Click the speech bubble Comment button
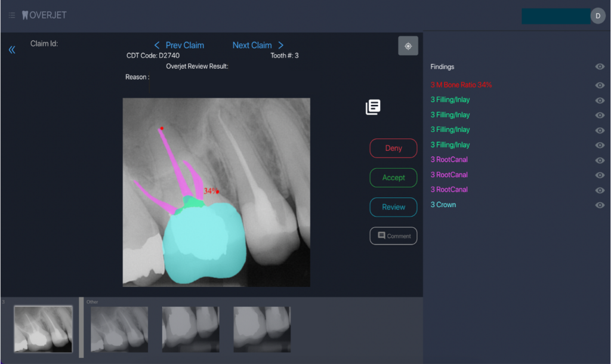The height and width of the screenshot is (364, 611). tap(393, 236)
